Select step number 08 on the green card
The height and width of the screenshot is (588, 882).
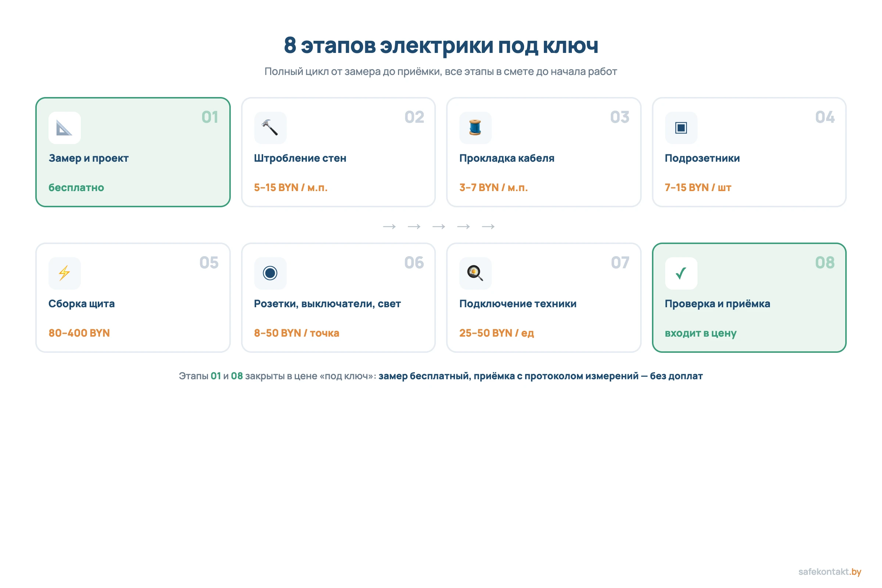click(826, 263)
